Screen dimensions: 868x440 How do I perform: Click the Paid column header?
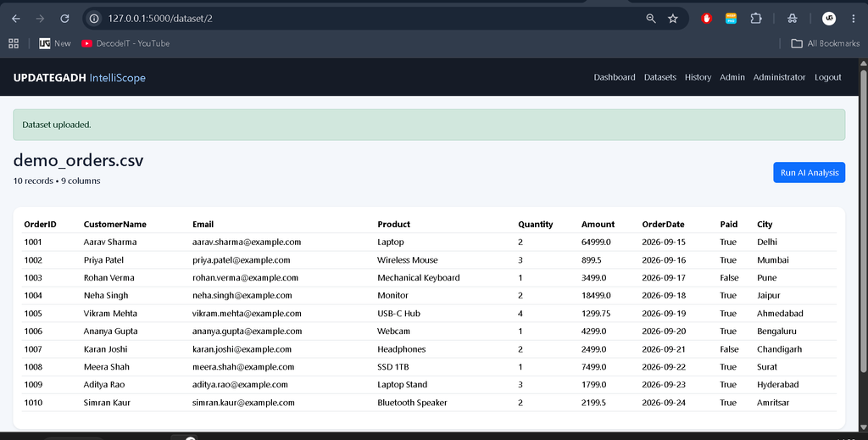pyautogui.click(x=728, y=224)
